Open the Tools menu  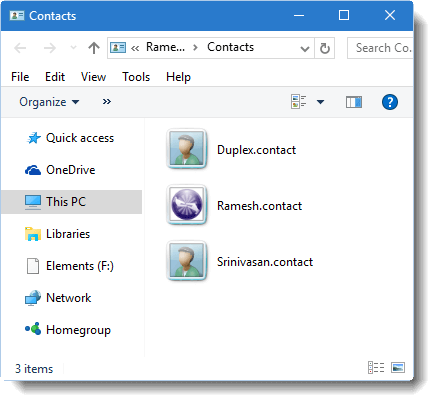136,77
